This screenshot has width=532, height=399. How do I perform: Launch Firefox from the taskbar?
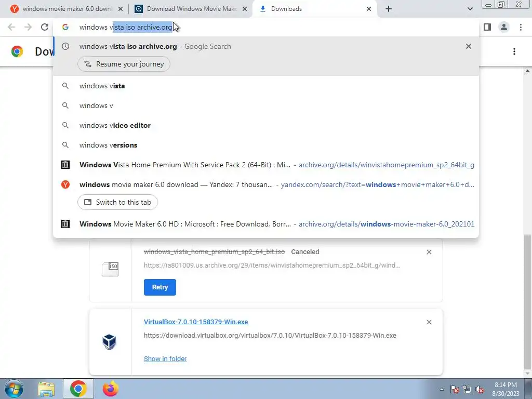[x=110, y=389]
